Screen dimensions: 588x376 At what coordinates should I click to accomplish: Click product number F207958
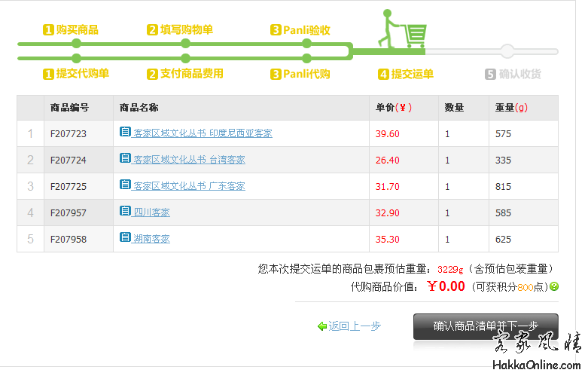tap(69, 240)
